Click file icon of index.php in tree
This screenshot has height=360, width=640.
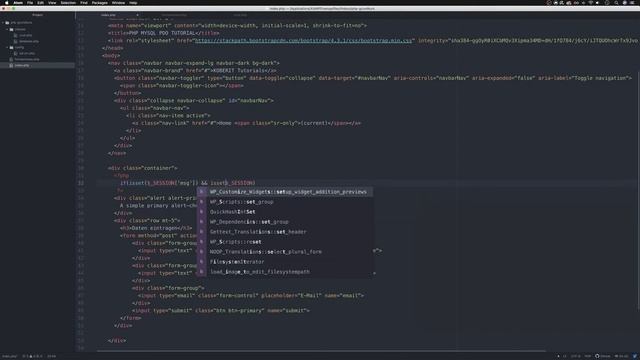[11, 65]
